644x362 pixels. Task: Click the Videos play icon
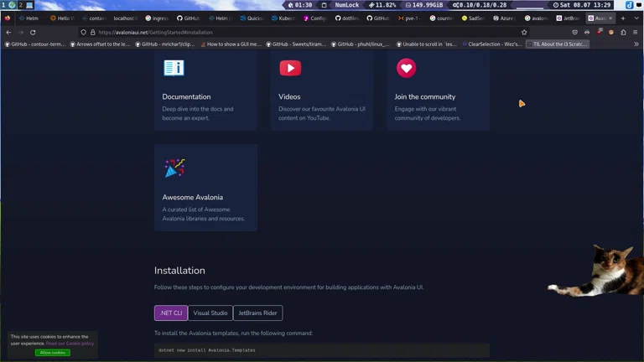(x=290, y=68)
